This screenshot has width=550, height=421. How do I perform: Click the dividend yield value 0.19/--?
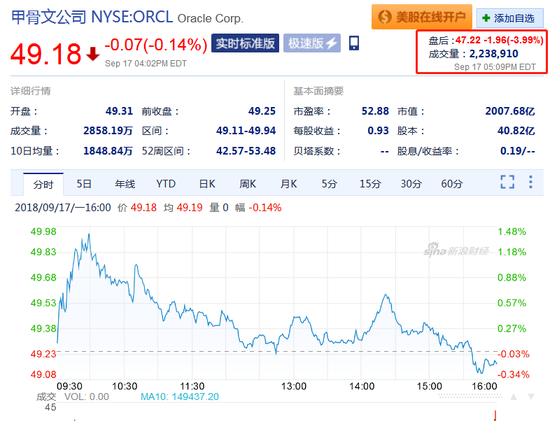pos(517,151)
